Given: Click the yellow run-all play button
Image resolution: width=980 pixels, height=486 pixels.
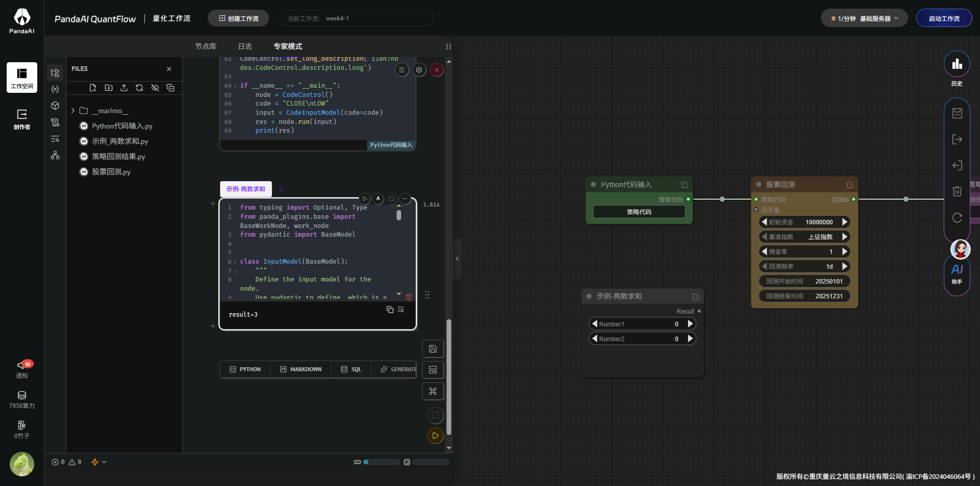Looking at the screenshot, I should click(x=435, y=436).
